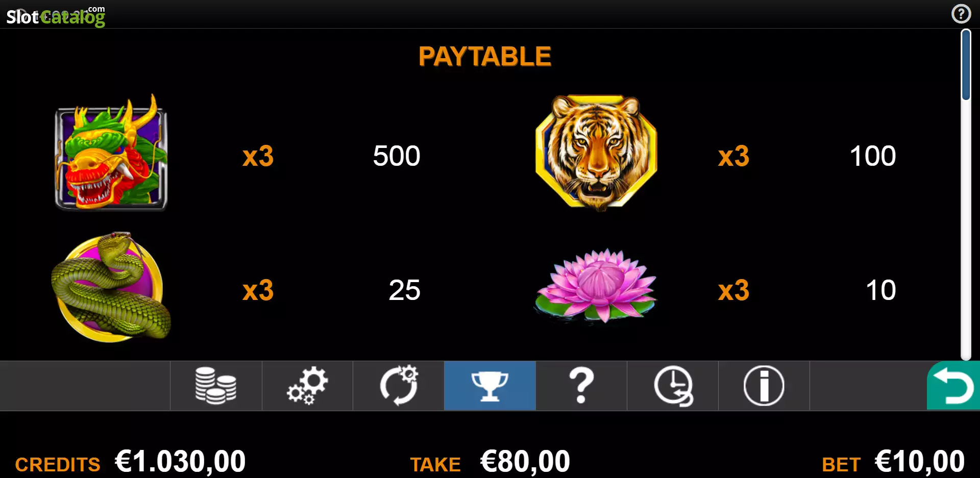Image resolution: width=980 pixels, height=478 pixels.
Task: Click the CREDITS €1.030,00 balance
Action: [x=181, y=462]
